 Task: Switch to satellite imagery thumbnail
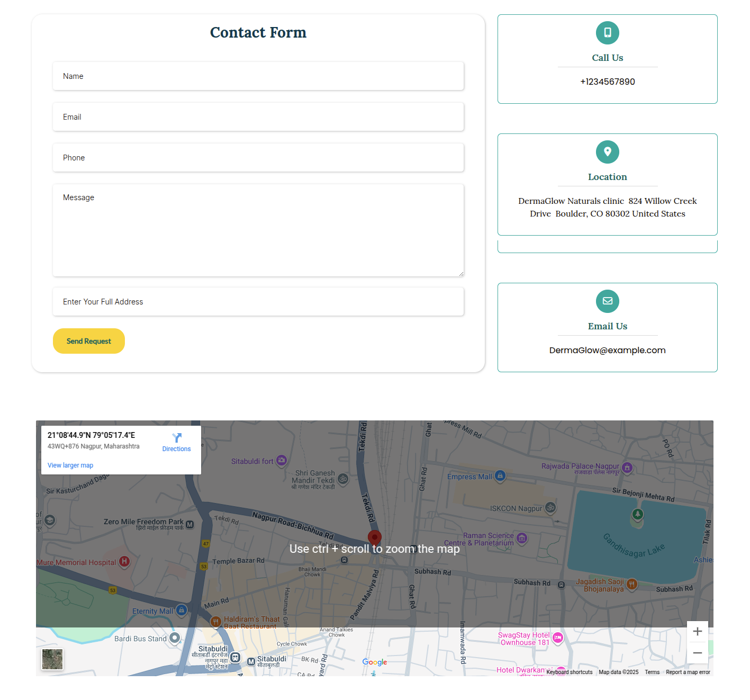click(x=52, y=659)
